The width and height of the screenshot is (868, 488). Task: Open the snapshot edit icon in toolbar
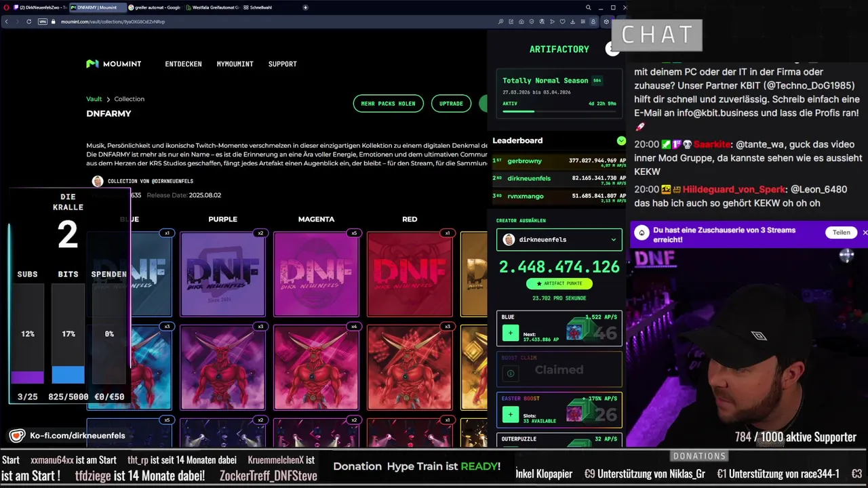(x=511, y=22)
